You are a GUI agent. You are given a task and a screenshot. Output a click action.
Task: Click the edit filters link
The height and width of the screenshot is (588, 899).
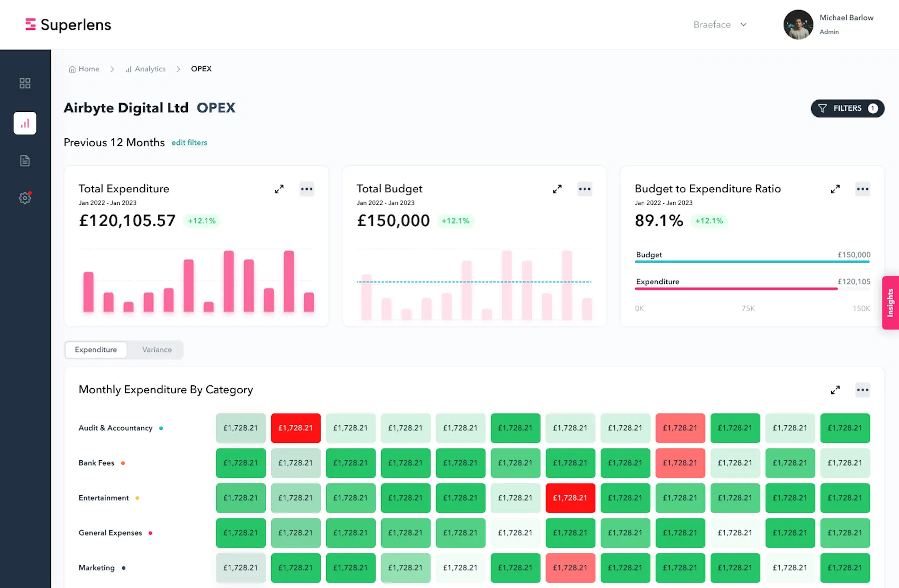(x=189, y=143)
